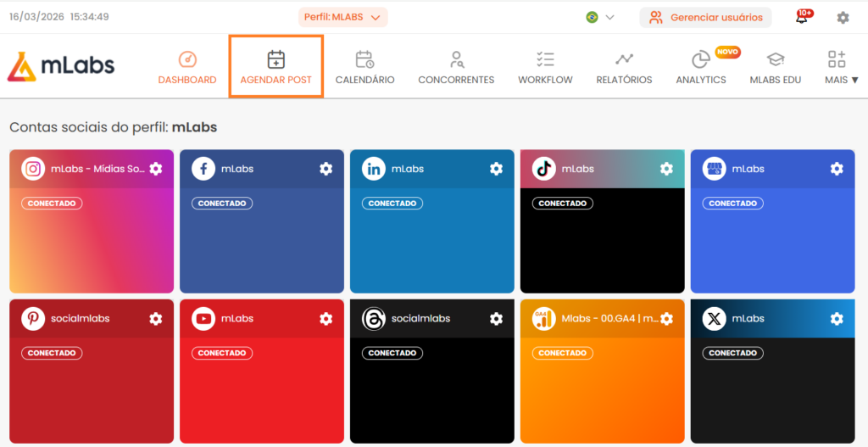The width and height of the screenshot is (868, 447).
Task: Open the Brazil flag language dropdown
Action: (x=600, y=17)
